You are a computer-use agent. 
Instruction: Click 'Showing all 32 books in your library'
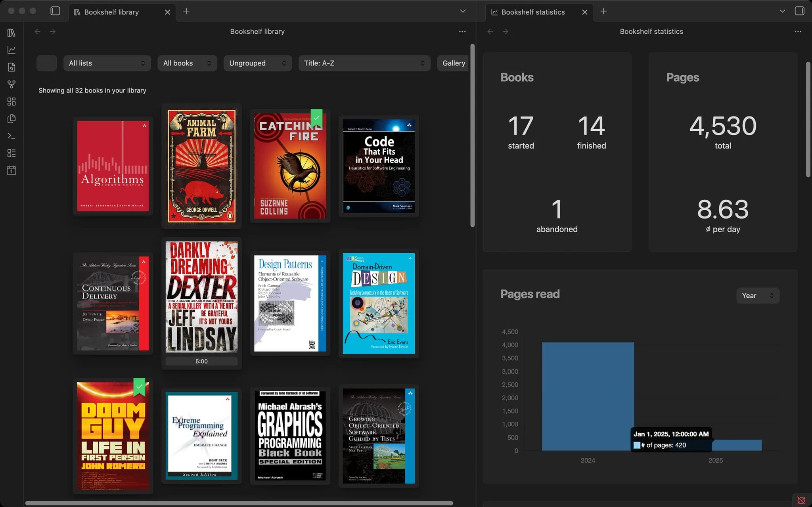[x=92, y=90]
